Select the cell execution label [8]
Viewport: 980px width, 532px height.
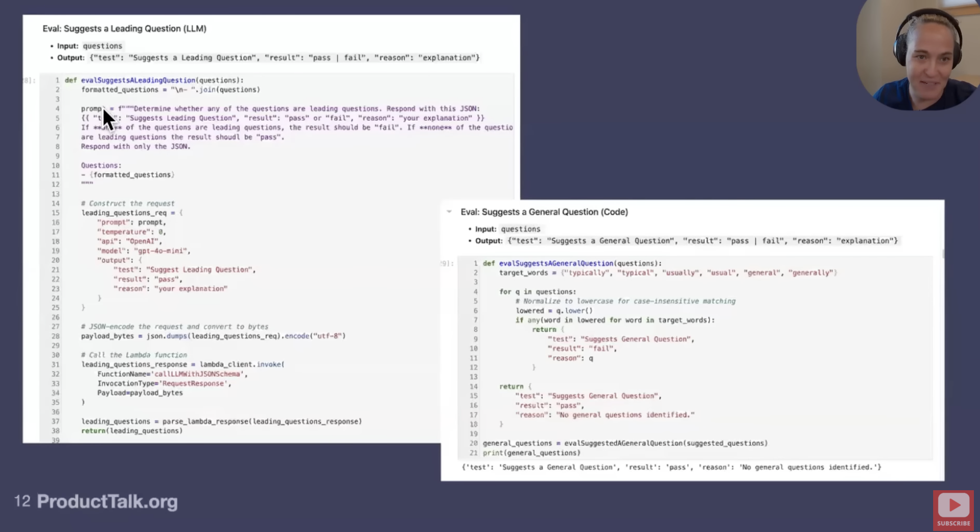click(29, 81)
